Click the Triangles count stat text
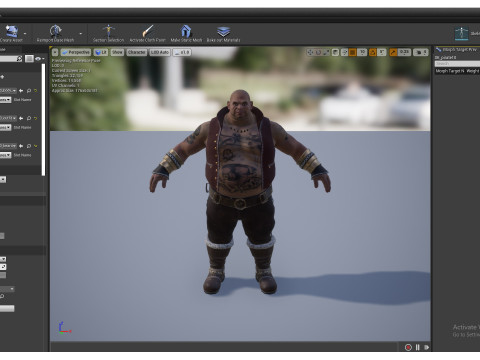 tap(67, 76)
